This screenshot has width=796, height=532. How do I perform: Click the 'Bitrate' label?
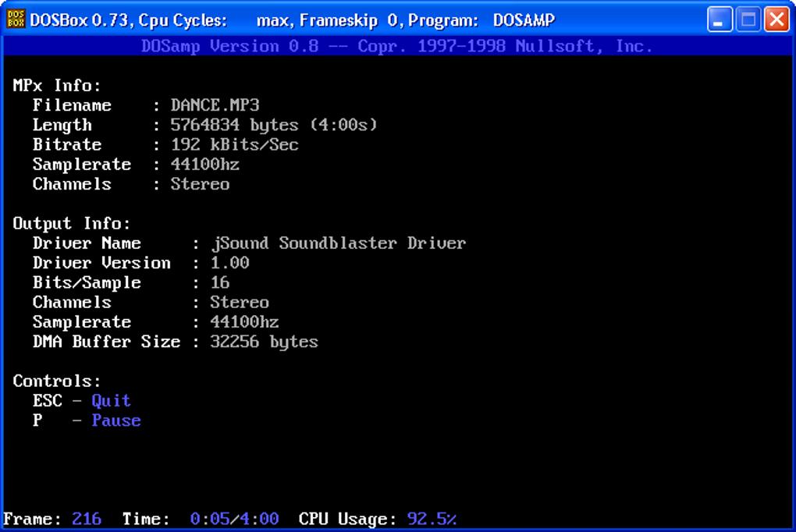click(67, 144)
